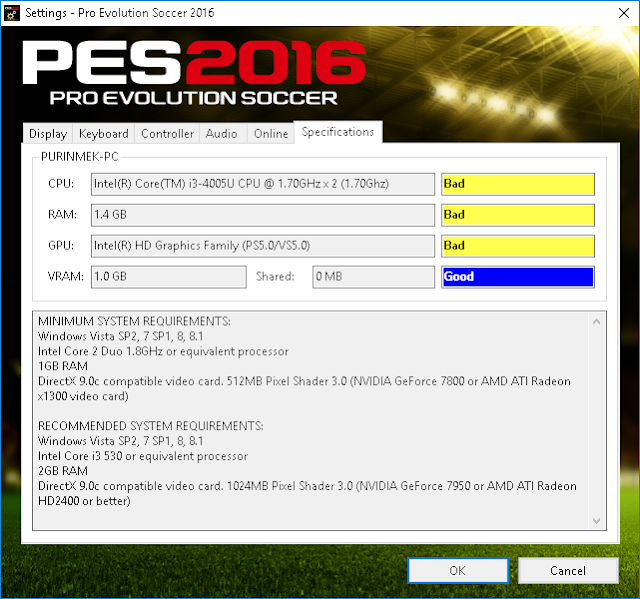The height and width of the screenshot is (599, 640).
Task: Click the RECOMMENDED SYSTEM REQUIREMENTS heading
Action: [x=151, y=426]
